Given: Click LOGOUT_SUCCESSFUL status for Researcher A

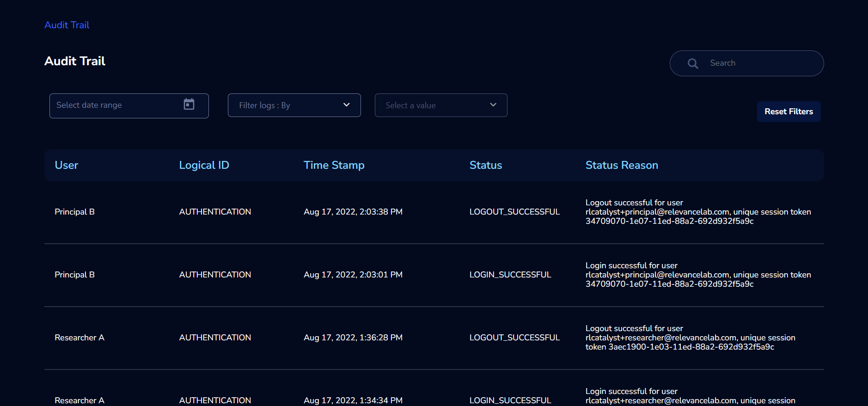Looking at the screenshot, I should coord(514,338).
